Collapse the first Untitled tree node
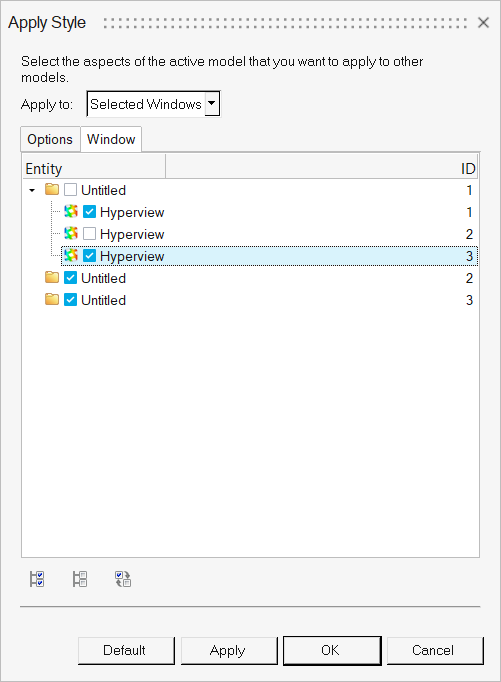Image resolution: width=501 pixels, height=682 pixels. 32,190
